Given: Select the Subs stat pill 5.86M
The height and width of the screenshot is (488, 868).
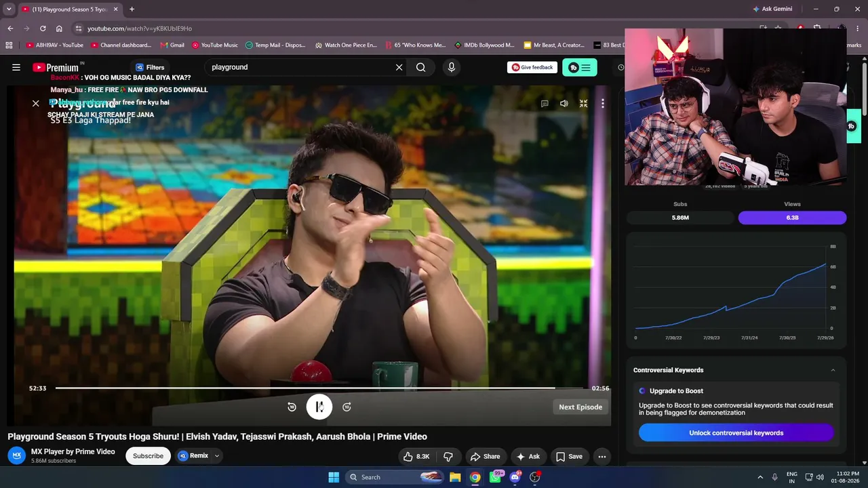Looking at the screenshot, I should (680, 218).
